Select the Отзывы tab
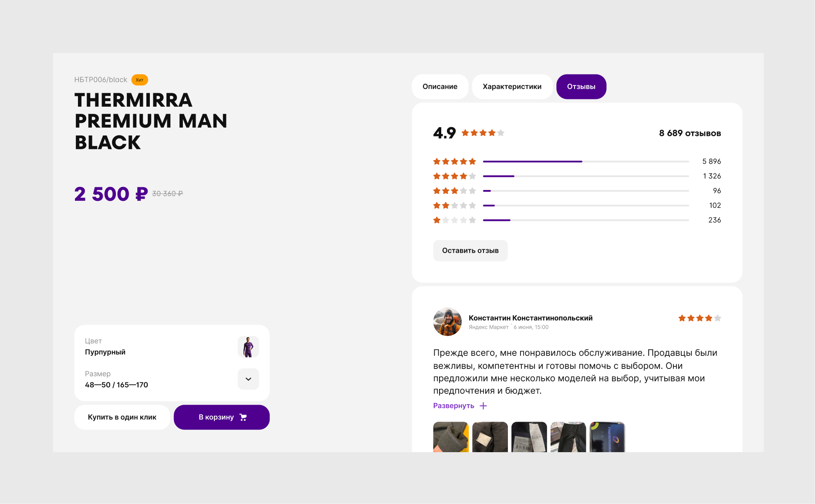Screen dimensions: 815x504 (581, 87)
